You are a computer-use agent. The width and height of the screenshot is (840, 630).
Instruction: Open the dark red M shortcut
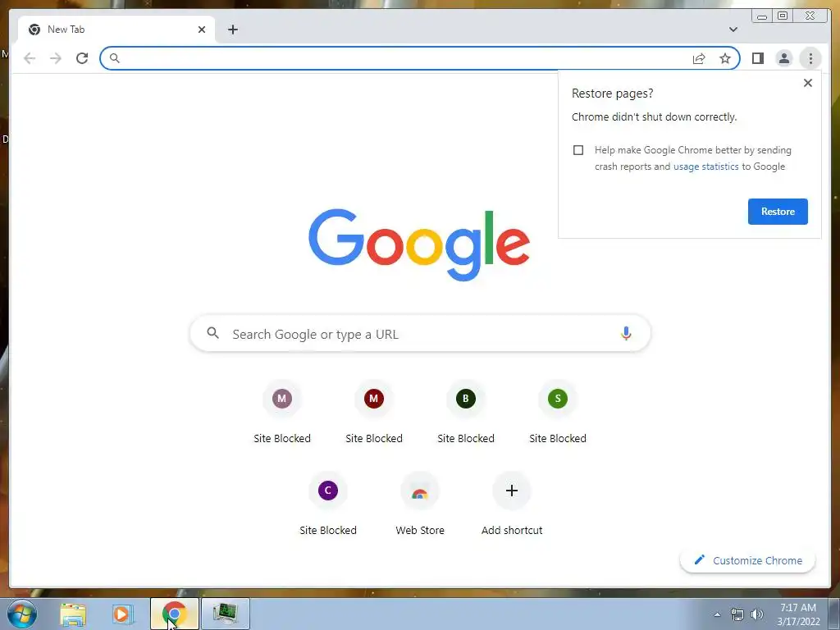click(374, 398)
